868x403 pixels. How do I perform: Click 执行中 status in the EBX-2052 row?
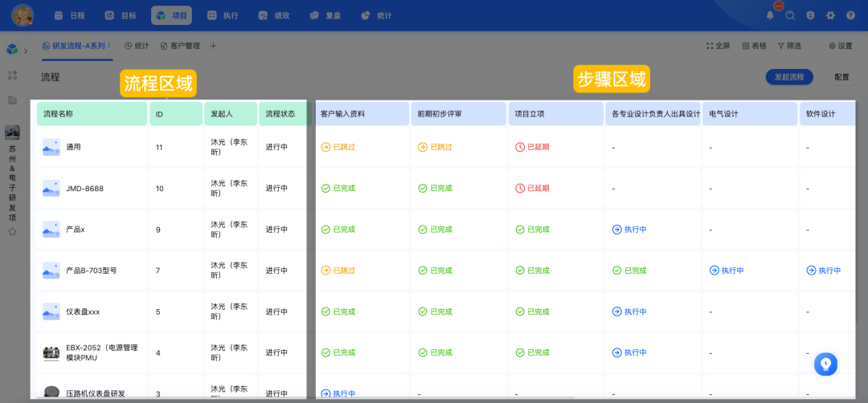(x=629, y=352)
